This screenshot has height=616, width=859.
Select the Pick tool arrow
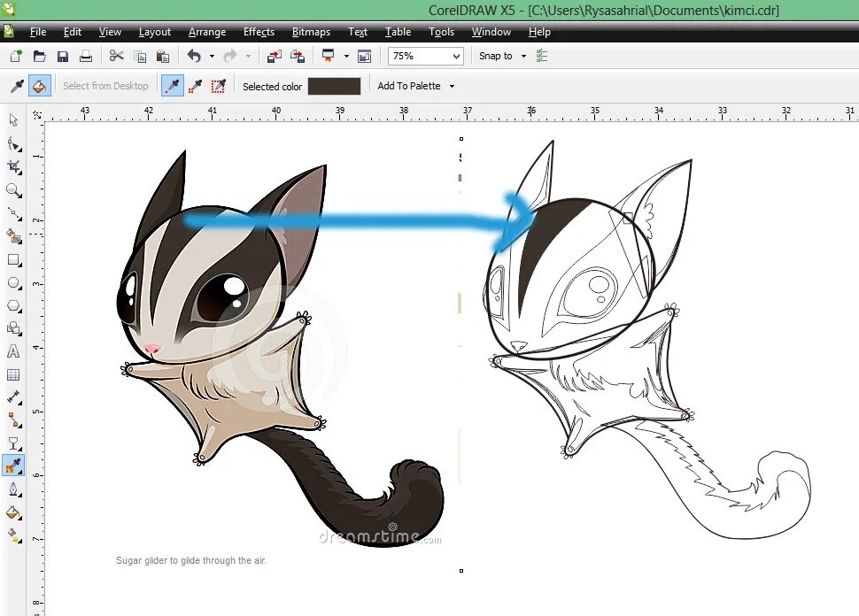tap(13, 119)
